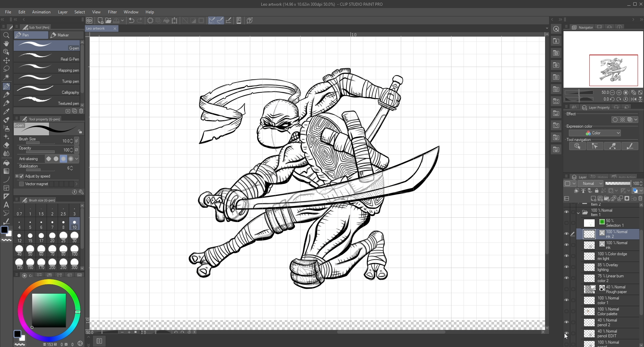Select the Zoom magnifier tool

[6, 35]
